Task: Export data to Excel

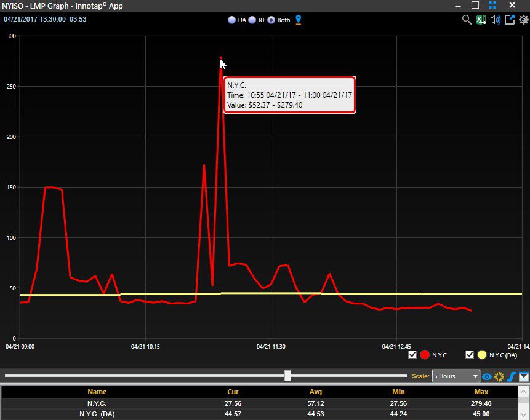Action: (x=481, y=20)
